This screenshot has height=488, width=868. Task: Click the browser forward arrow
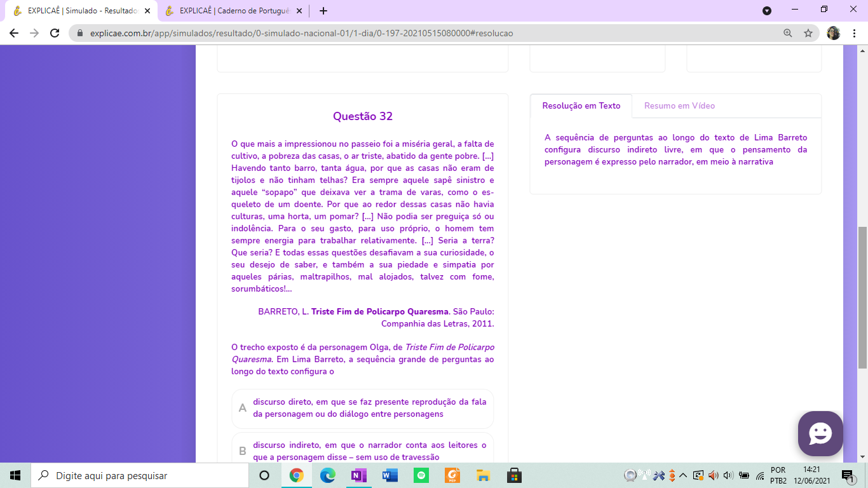(x=34, y=33)
